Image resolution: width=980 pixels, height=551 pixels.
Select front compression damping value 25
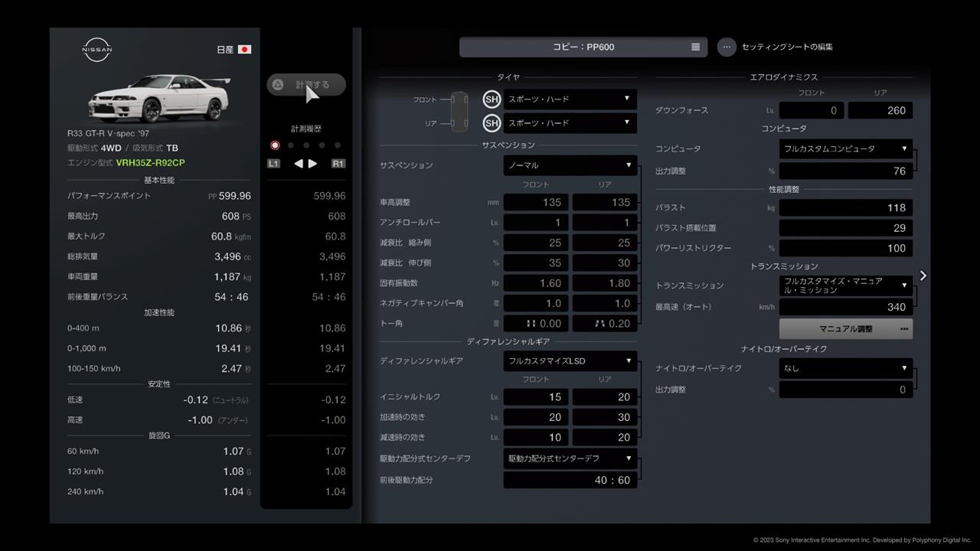536,243
